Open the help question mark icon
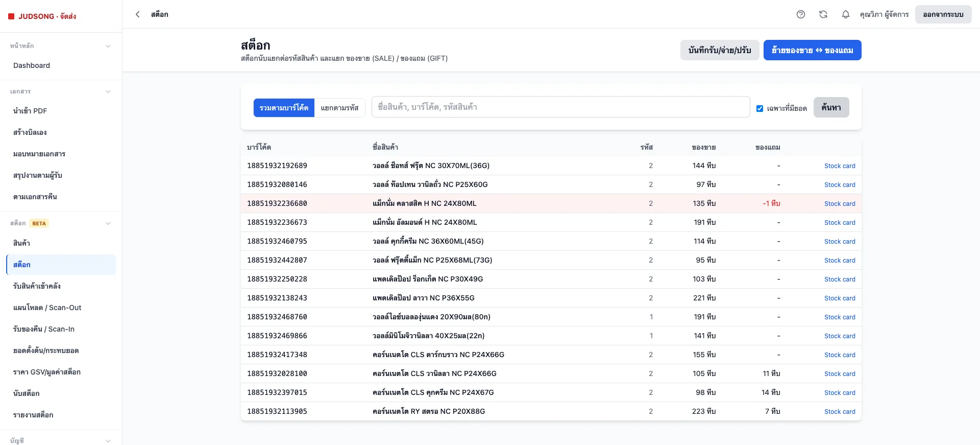 [801, 14]
